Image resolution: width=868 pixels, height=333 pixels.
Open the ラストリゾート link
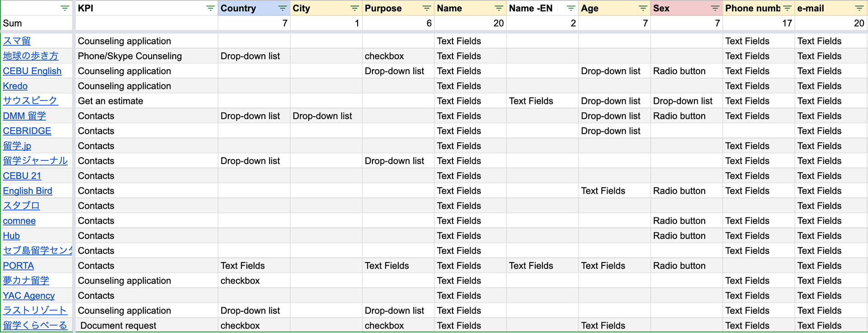coord(35,310)
